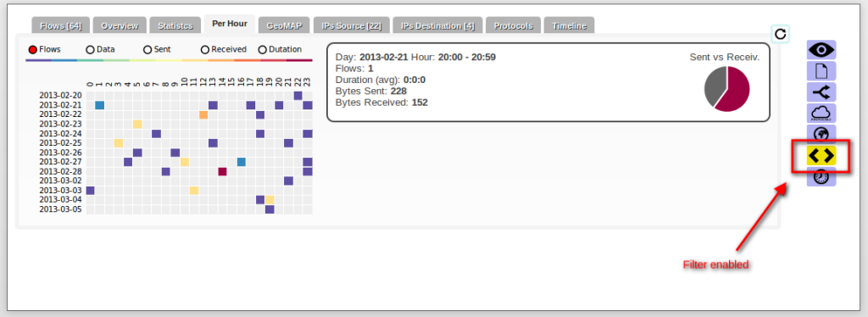Click the yellow cell on 2013-02-25 hour 3
Image resolution: width=868 pixels, height=317 pixels.
tap(119, 142)
